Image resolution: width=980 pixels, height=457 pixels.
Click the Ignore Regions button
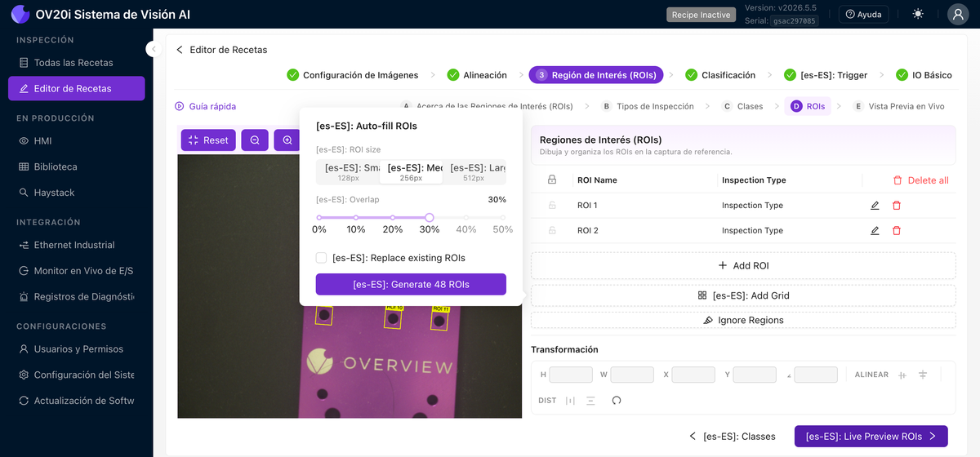tap(743, 320)
